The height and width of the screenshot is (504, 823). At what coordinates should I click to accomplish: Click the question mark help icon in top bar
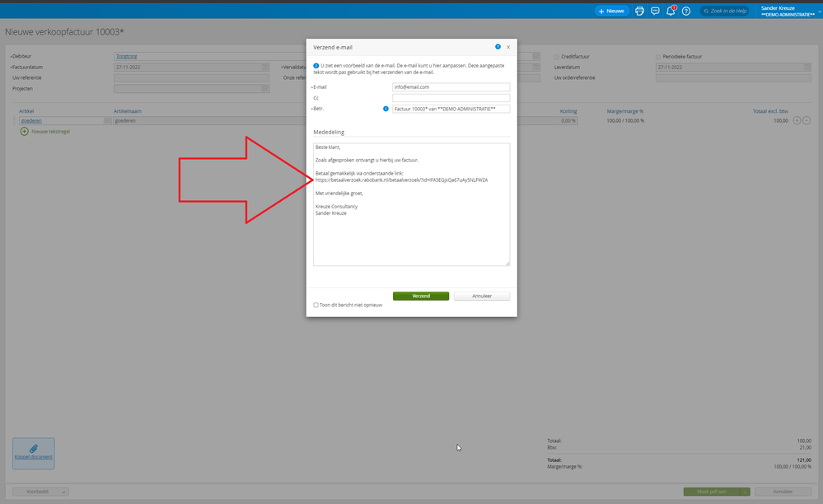pos(686,11)
